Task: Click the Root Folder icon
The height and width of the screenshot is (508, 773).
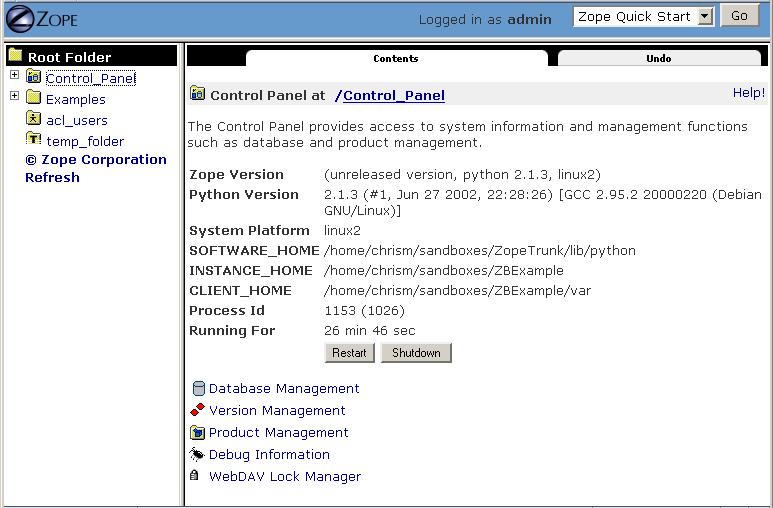Action: pyautogui.click(x=15, y=56)
